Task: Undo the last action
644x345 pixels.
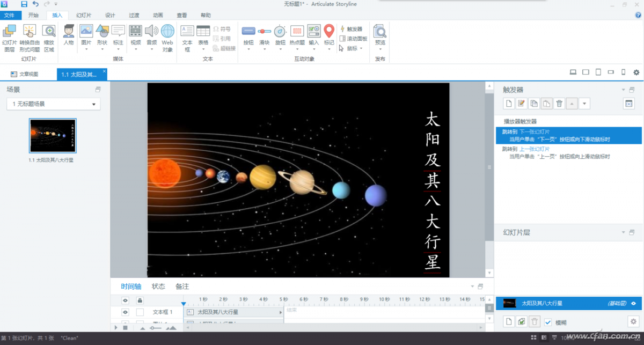Action: (x=35, y=4)
